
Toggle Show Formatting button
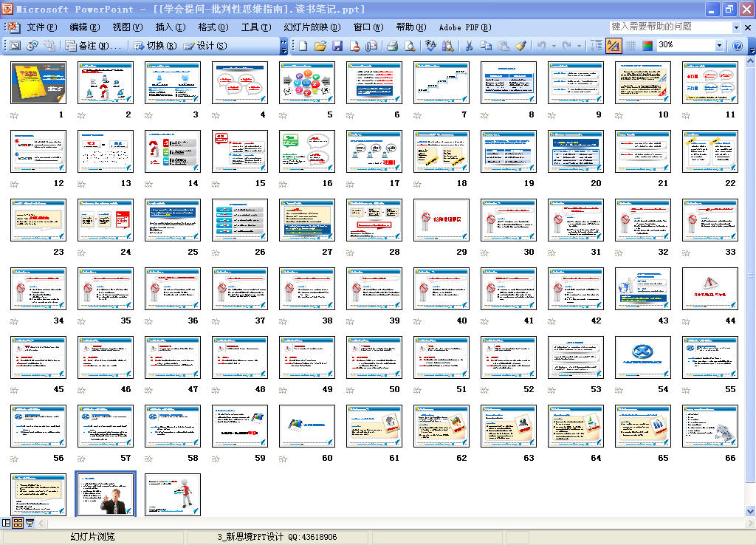614,45
